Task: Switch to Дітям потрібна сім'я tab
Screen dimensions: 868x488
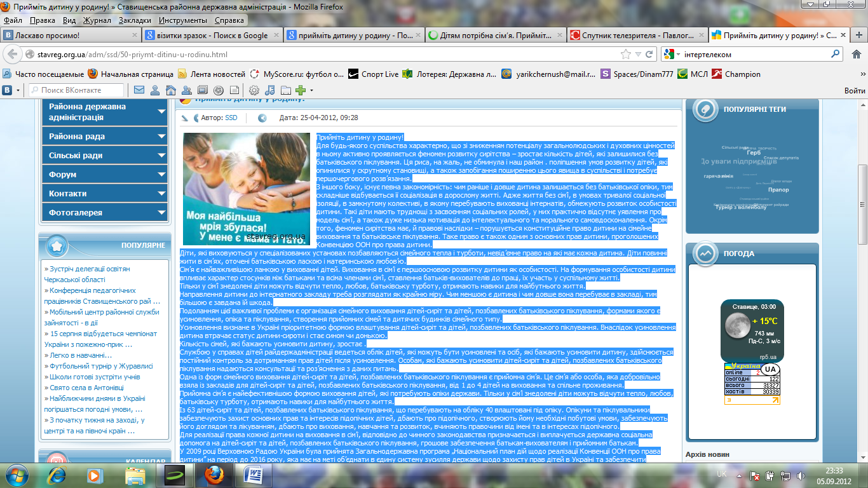Action: [x=495, y=36]
